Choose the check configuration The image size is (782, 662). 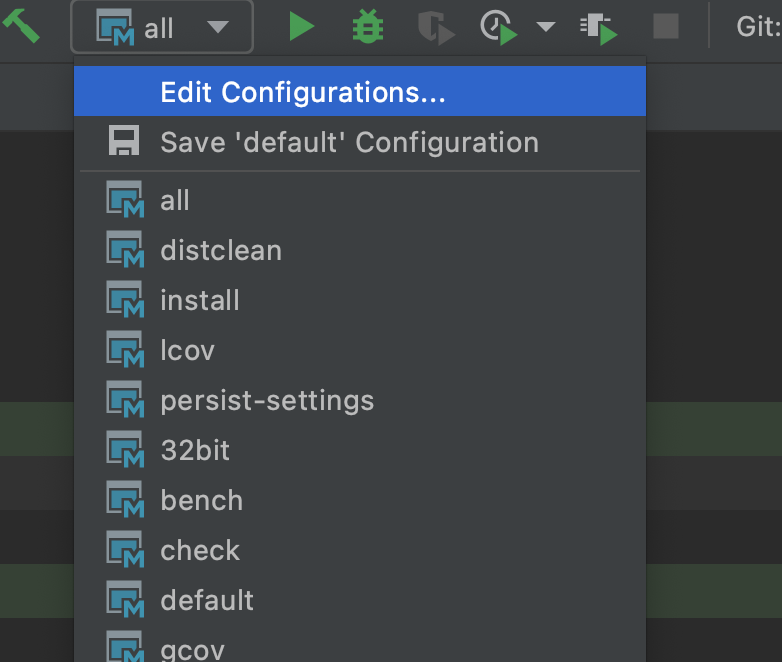click(x=200, y=550)
